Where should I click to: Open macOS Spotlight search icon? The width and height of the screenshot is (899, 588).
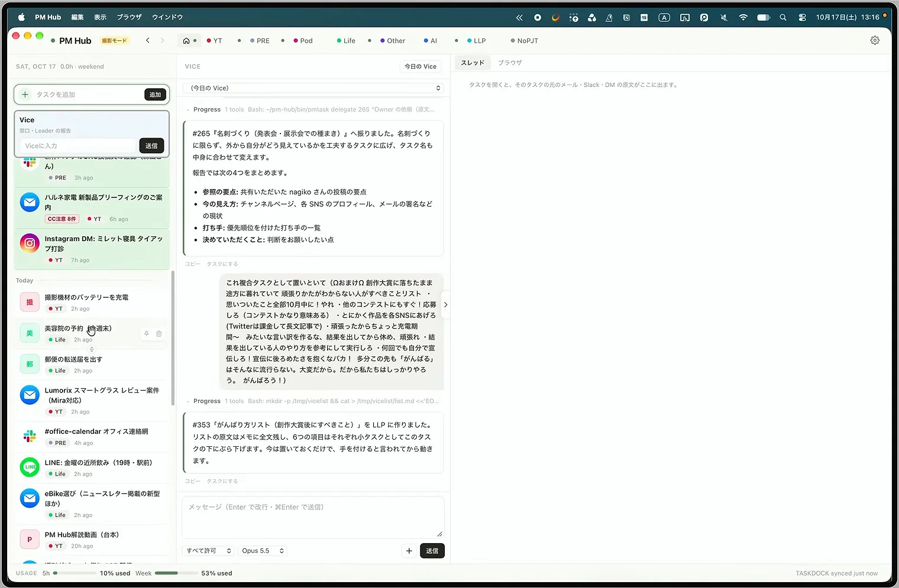(783, 18)
